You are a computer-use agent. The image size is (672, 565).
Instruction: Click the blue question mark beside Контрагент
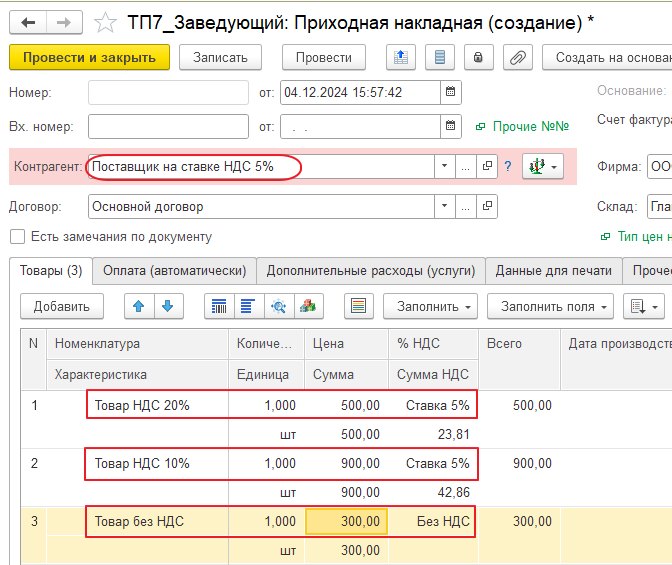[508, 166]
